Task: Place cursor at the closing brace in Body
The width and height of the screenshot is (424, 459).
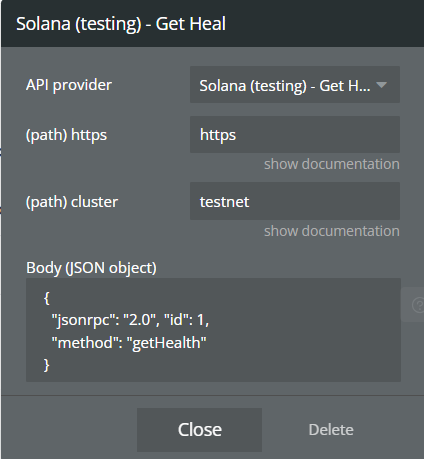Action: pos(47,365)
